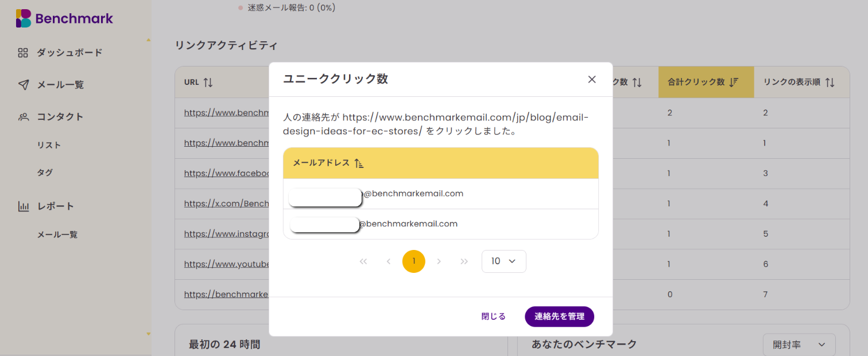
Task: Go to last page double-right arrows
Action: [x=464, y=261]
